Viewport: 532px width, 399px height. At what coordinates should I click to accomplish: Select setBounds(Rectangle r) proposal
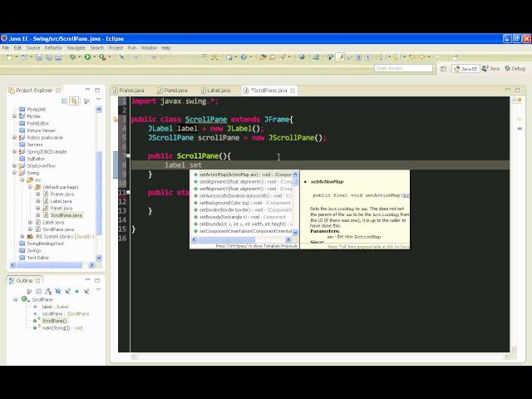242,217
